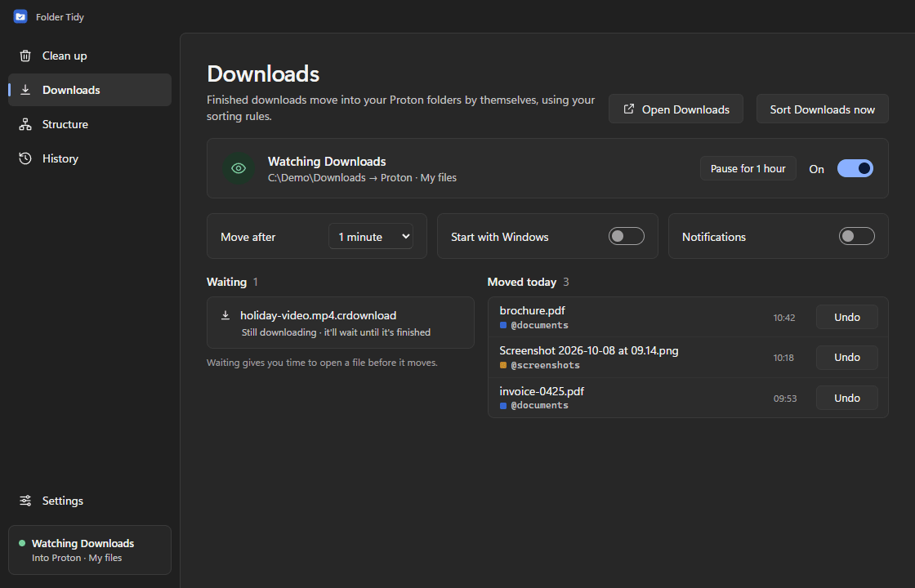Undo the brochure.pdf move
This screenshot has height=588, width=915.
click(x=846, y=318)
